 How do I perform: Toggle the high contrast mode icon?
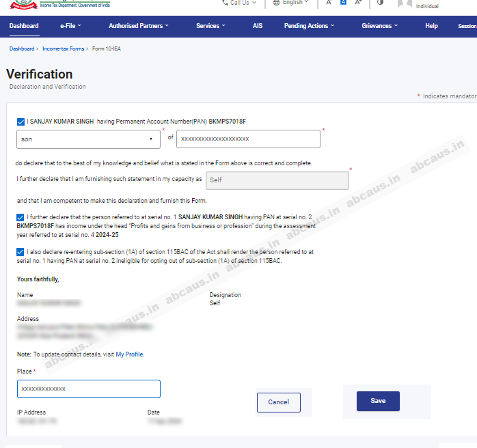coord(380,3)
